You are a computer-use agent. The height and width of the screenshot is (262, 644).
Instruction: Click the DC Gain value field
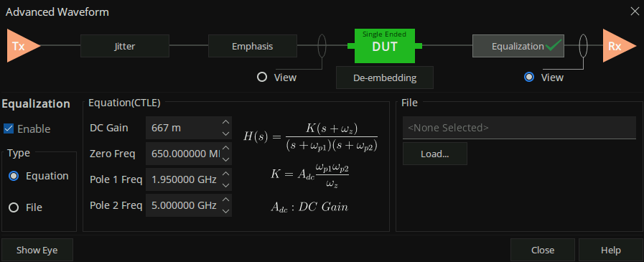tap(183, 128)
